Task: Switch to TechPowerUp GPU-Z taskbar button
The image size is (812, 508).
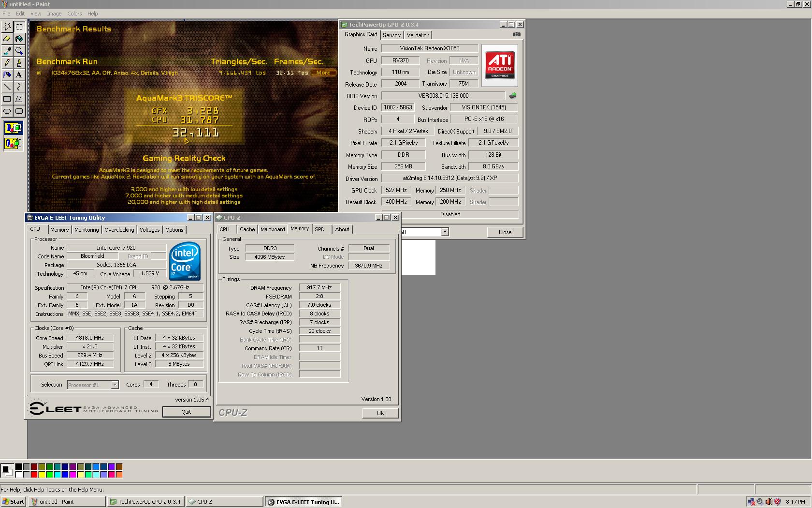Action: pos(145,502)
